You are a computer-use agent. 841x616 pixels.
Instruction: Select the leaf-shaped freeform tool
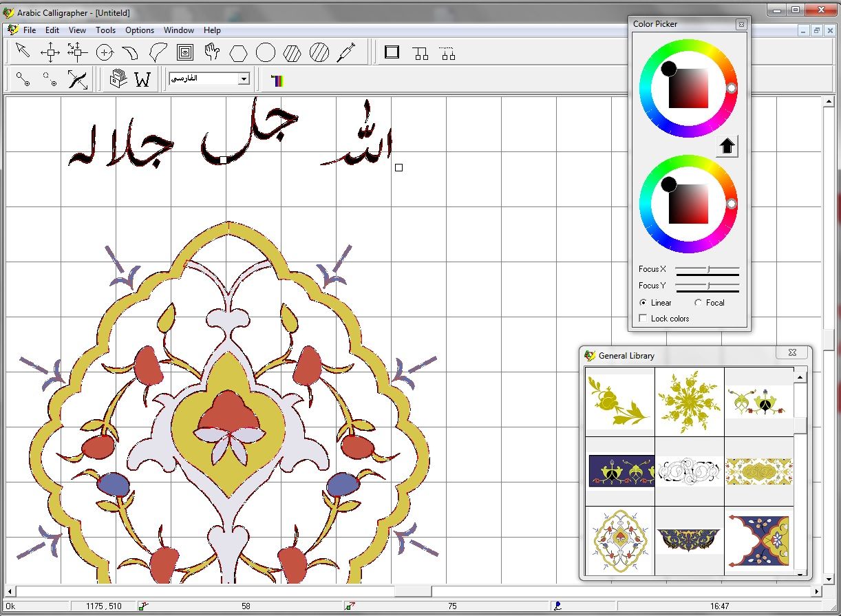tap(158, 52)
